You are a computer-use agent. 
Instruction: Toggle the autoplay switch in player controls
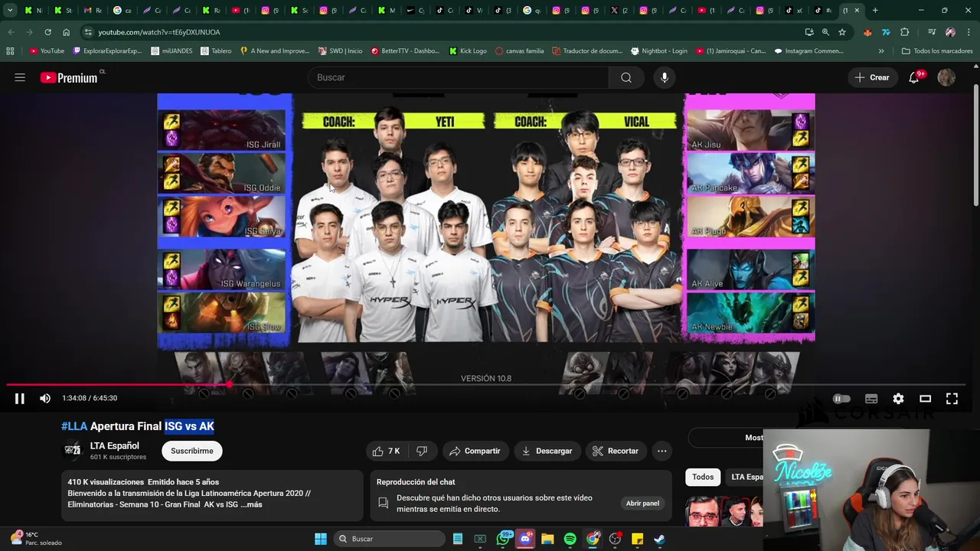click(x=841, y=399)
